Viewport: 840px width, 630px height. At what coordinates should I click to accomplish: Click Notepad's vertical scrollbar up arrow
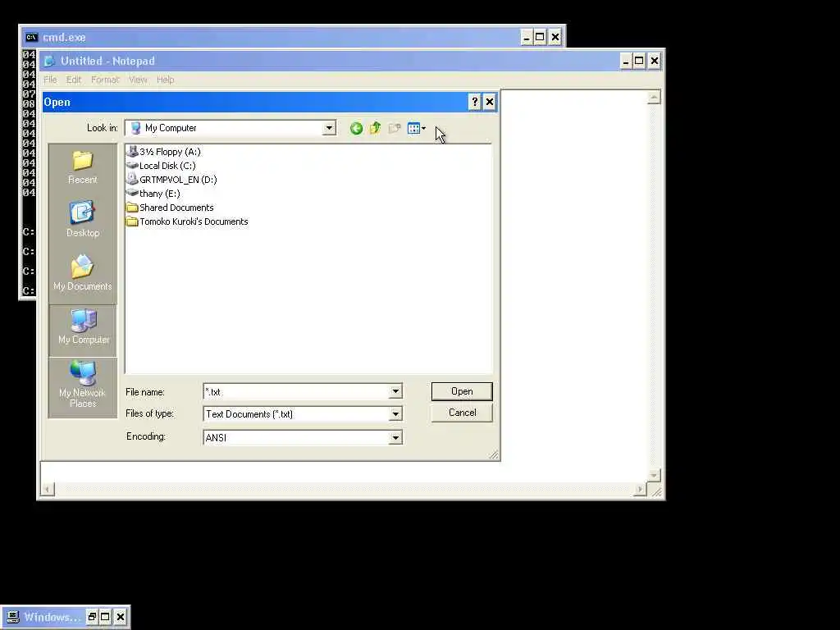(654, 97)
